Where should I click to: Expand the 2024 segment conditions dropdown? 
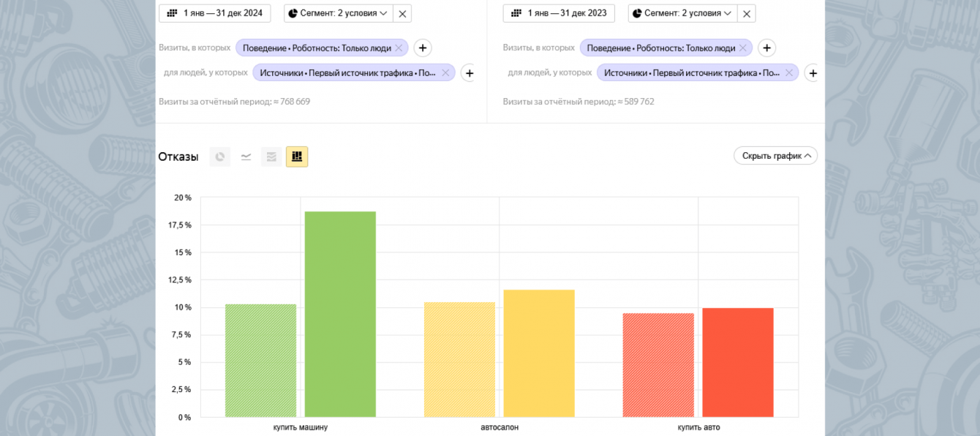coord(338,13)
